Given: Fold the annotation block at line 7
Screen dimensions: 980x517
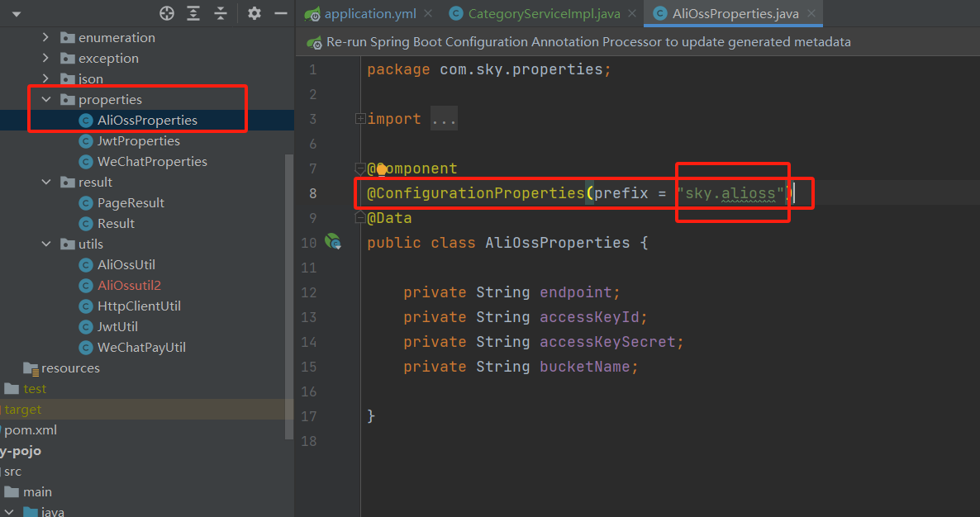Looking at the screenshot, I should 360,168.
